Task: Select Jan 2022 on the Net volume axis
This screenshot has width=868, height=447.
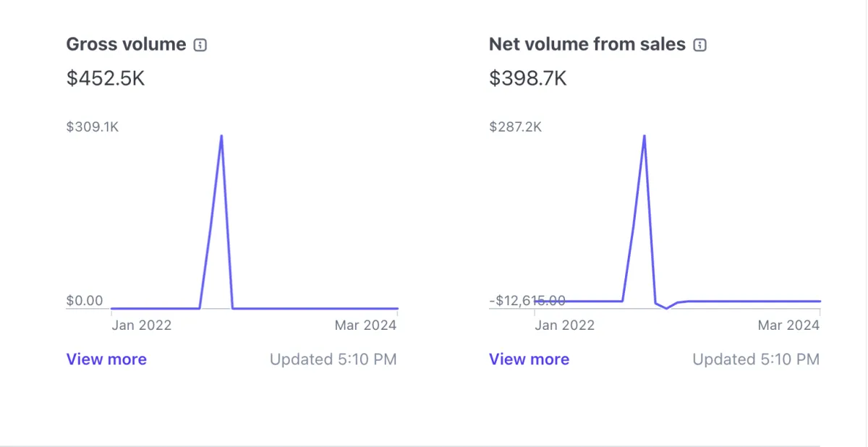Action: coord(565,325)
